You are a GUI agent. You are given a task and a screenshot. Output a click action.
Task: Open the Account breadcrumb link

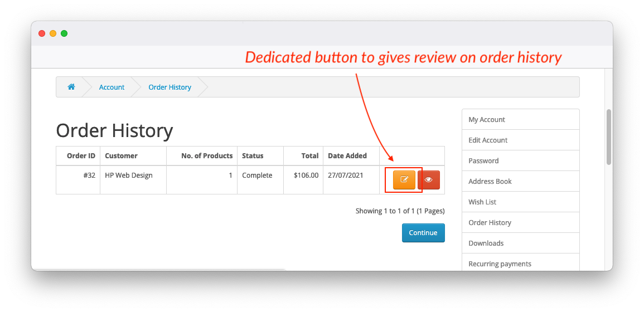click(112, 87)
